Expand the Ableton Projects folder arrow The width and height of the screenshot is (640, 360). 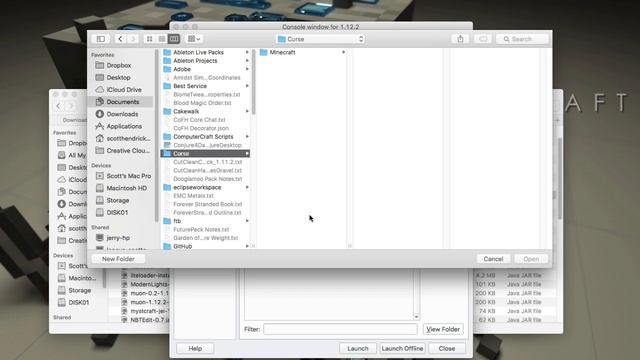[247, 61]
